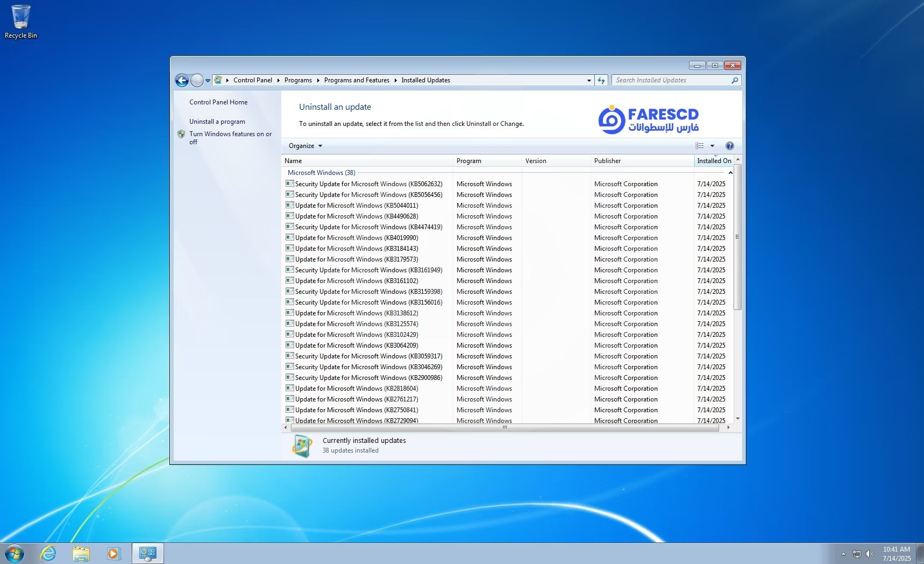Click the change view icon

pos(699,146)
